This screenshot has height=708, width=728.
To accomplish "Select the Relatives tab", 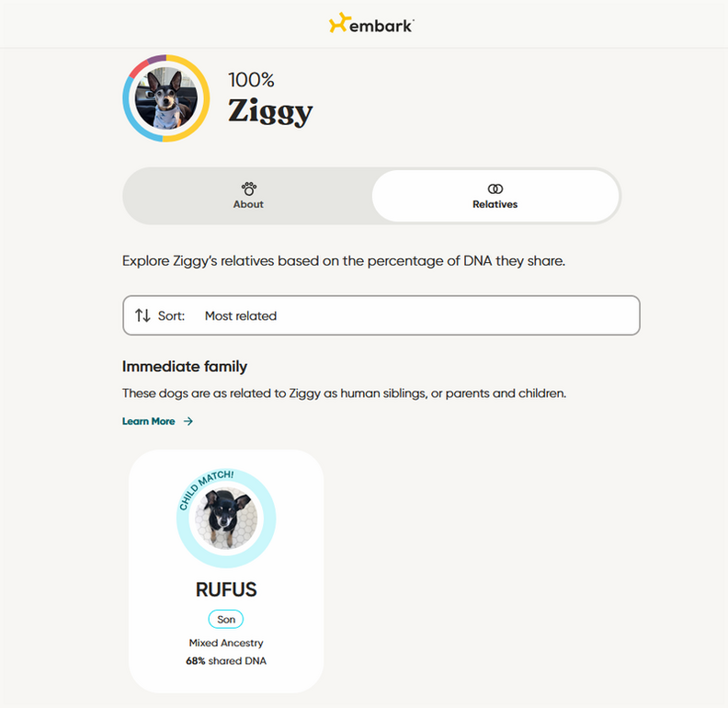I will [495, 196].
